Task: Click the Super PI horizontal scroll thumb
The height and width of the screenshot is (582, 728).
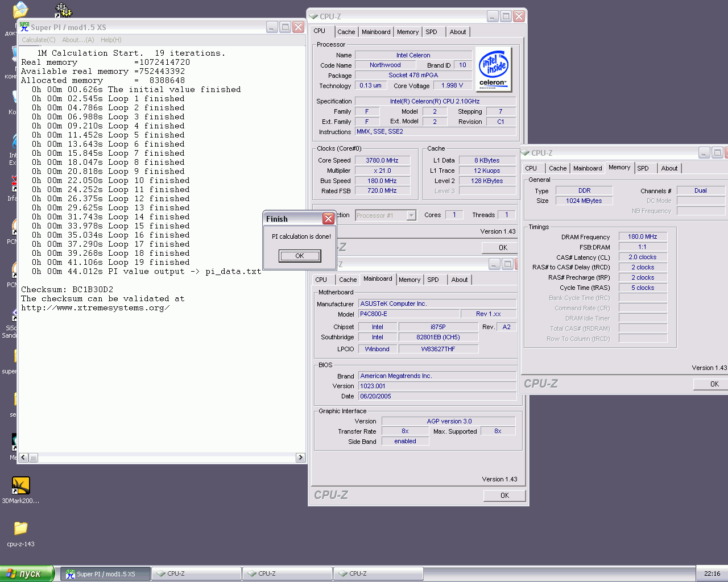Action: pyautogui.click(x=34, y=458)
